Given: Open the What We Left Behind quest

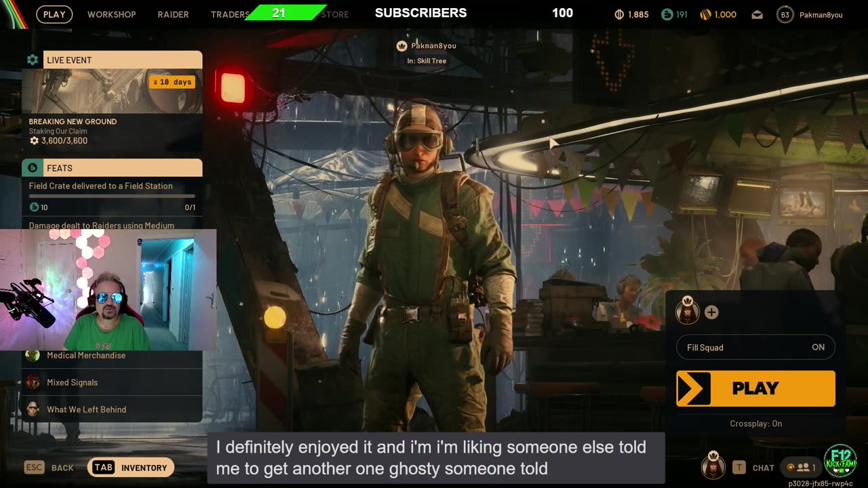Looking at the screenshot, I should (x=112, y=409).
